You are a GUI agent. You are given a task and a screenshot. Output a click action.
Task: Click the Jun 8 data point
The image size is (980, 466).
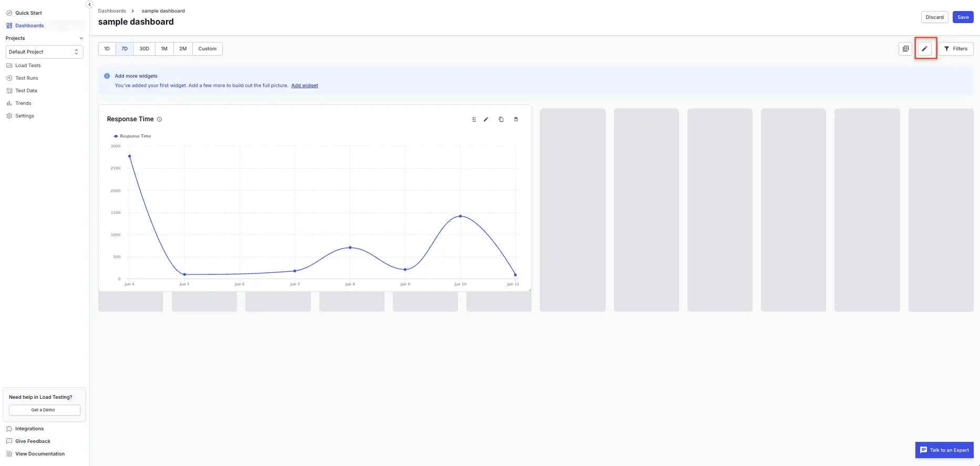click(350, 248)
